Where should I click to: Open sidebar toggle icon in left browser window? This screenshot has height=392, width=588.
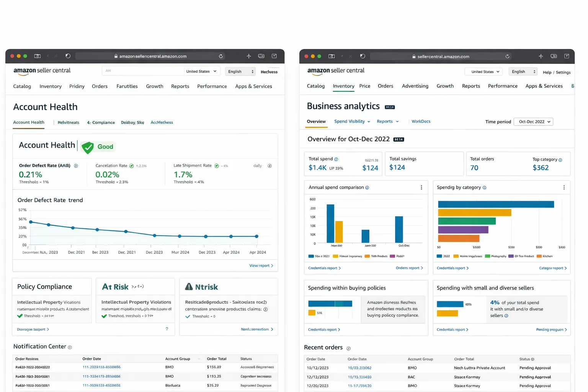pyautogui.click(x=38, y=56)
